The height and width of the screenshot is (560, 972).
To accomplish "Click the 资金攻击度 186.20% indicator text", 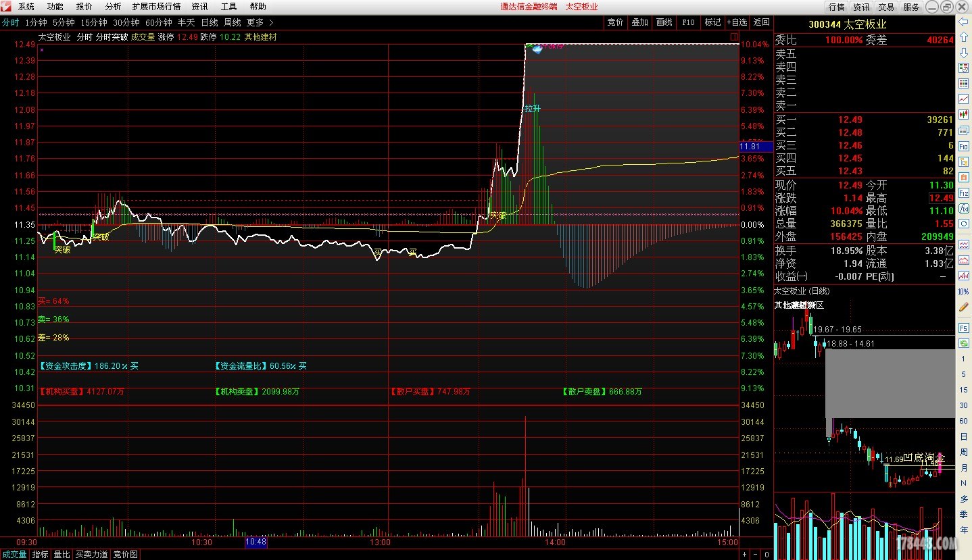I will 89,365.
